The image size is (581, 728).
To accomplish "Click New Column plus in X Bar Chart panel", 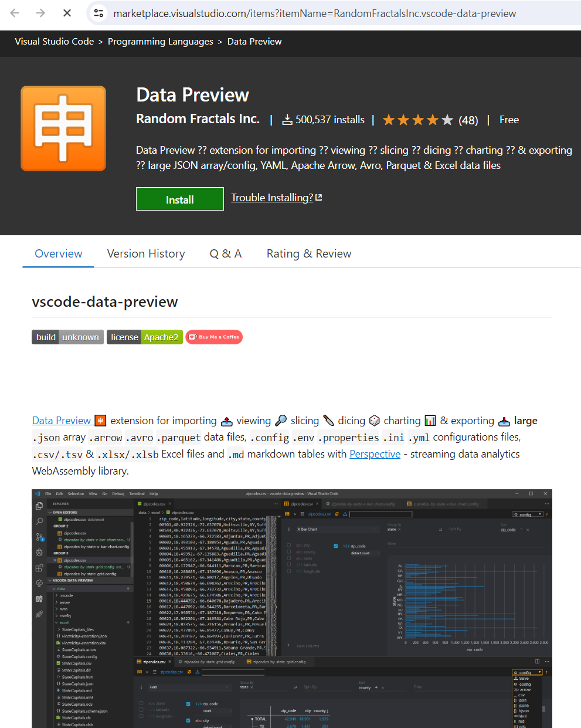I will 288,645.
